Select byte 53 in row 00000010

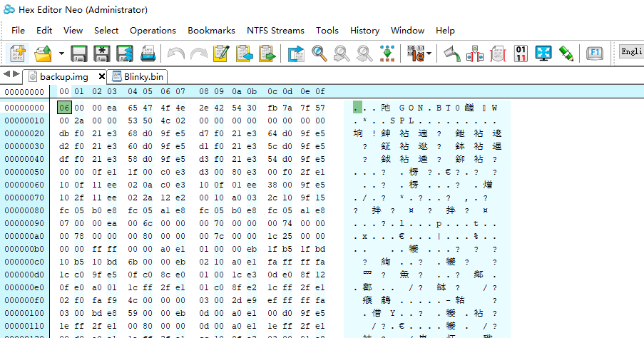coord(133,121)
